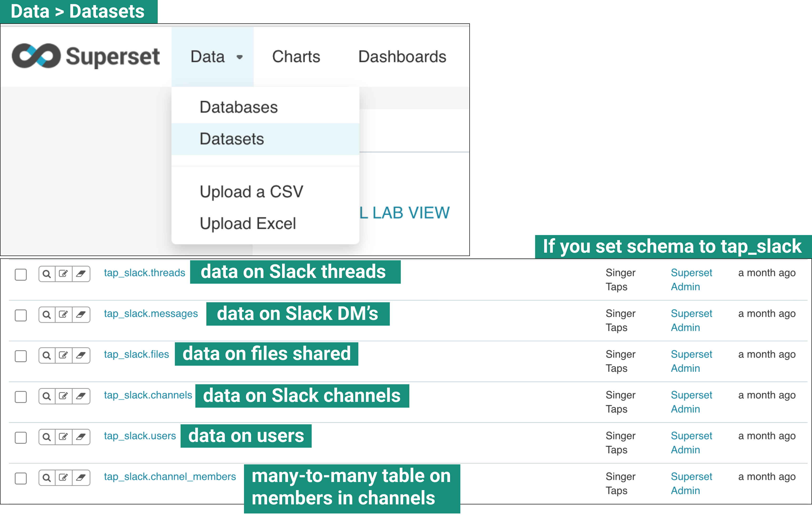The height and width of the screenshot is (523, 812).
Task: Open Databases from the Data menu
Action: [x=238, y=107]
